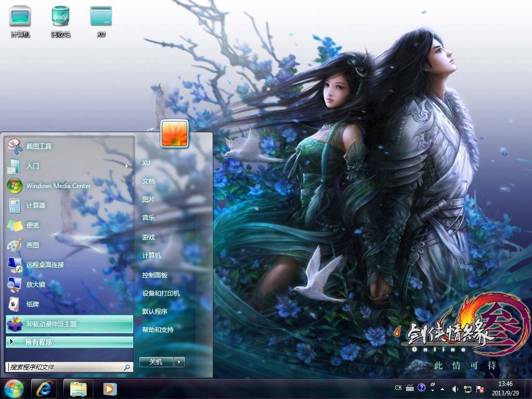The width and height of the screenshot is (532, 399).
Task: Click the volume speaker icon in tray
Action: (455, 388)
